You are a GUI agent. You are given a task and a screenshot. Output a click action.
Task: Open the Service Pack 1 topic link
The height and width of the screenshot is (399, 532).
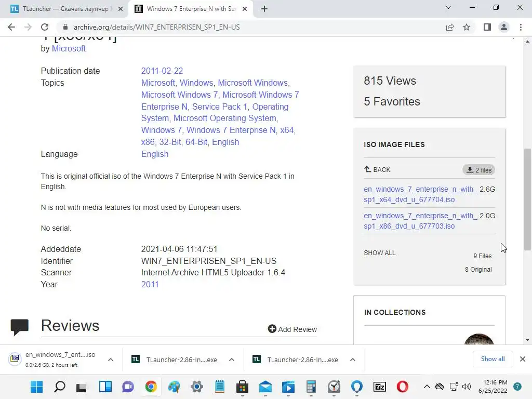click(220, 107)
